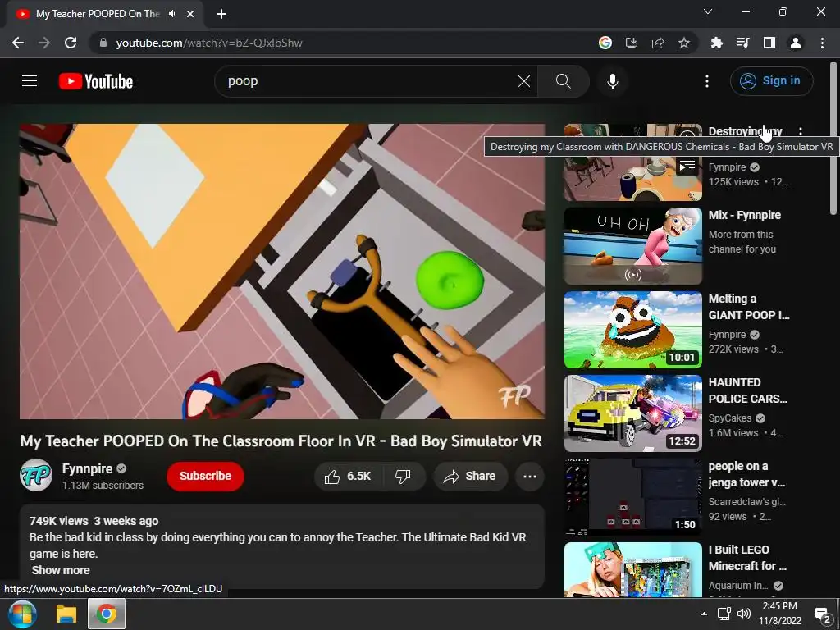840x630 pixels.
Task: Open more actions ellipsis below video
Action: [x=530, y=477]
